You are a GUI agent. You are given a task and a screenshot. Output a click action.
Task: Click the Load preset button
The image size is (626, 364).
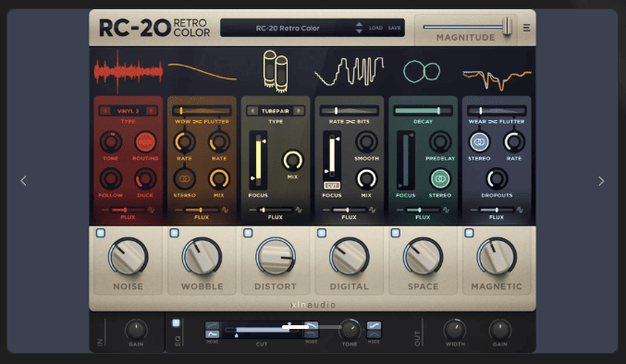pyautogui.click(x=375, y=28)
